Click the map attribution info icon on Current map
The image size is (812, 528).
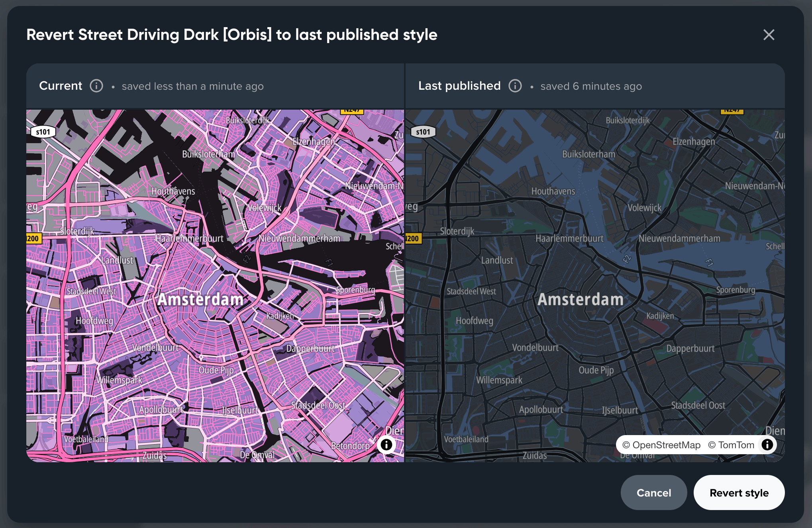pyautogui.click(x=386, y=445)
